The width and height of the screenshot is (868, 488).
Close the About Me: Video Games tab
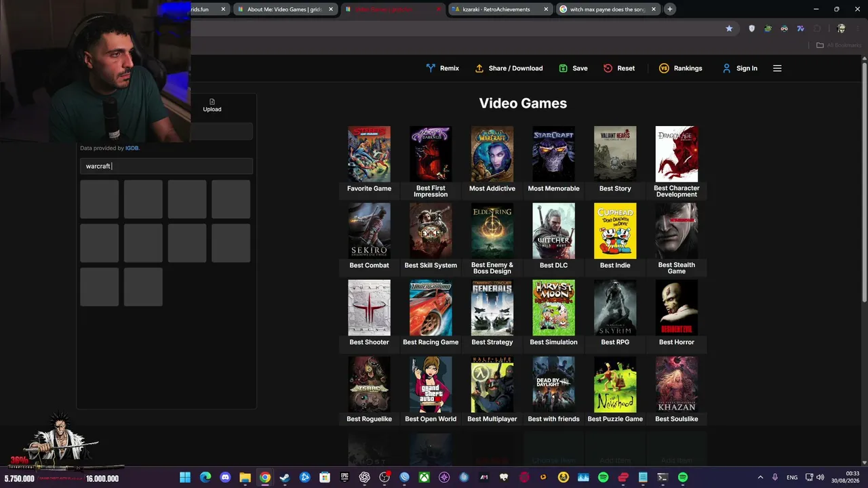[x=331, y=9]
